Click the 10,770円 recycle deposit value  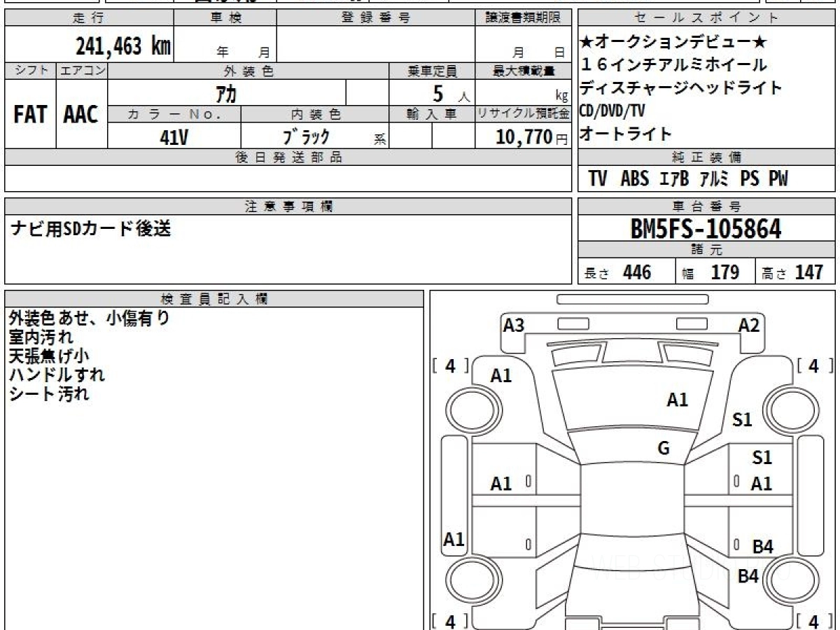[532, 136]
